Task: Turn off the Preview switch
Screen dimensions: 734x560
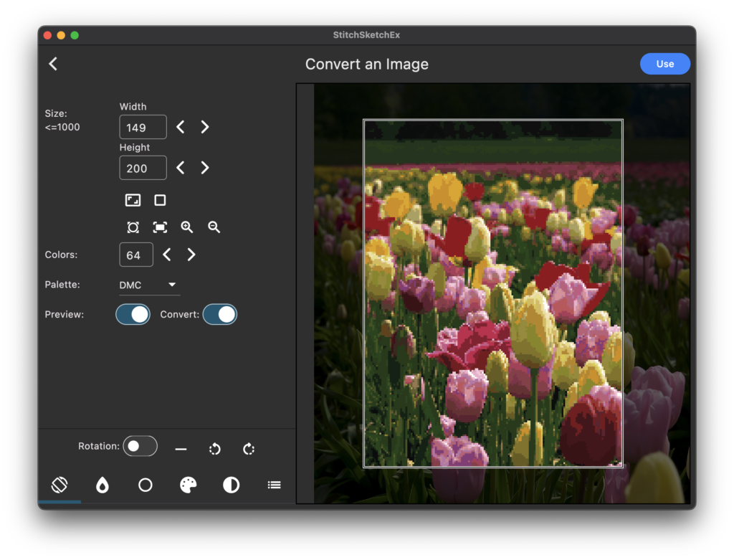Action: (133, 315)
